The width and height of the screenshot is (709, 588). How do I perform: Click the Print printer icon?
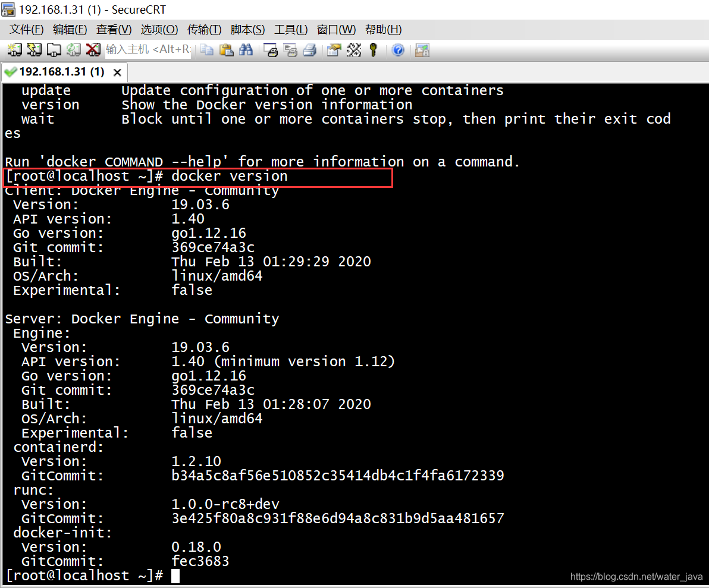[309, 50]
